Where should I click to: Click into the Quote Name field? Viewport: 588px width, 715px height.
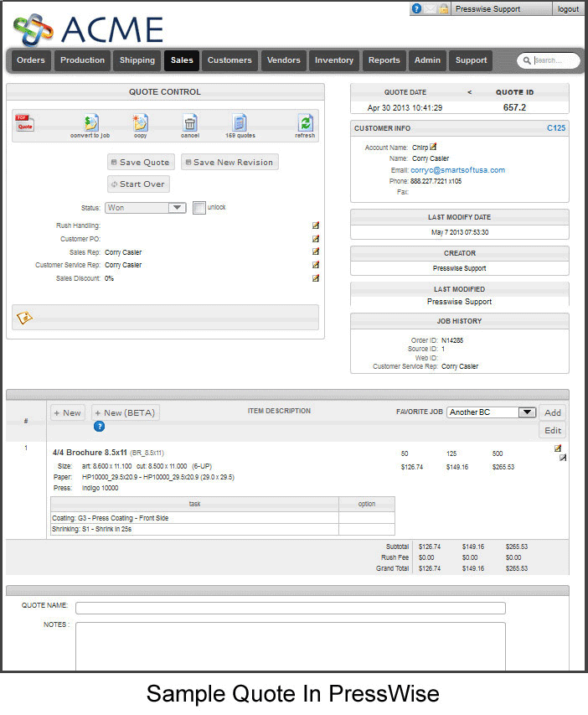pos(291,608)
